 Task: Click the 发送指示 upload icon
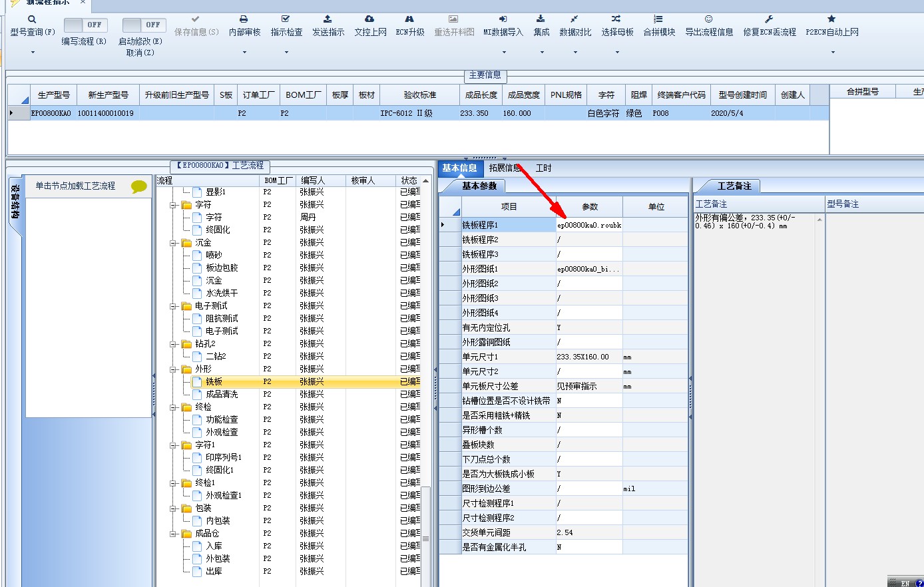coord(328,19)
